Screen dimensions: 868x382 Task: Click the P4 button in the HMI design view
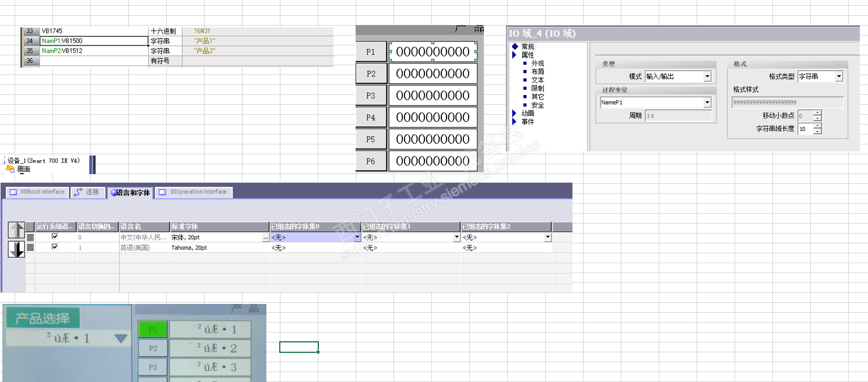click(x=371, y=118)
